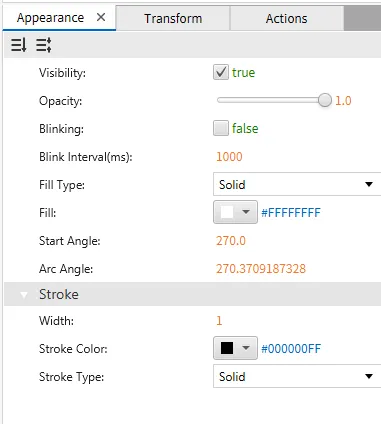
Task: Click the fill hex value #FFFFFFFF
Action: (291, 212)
